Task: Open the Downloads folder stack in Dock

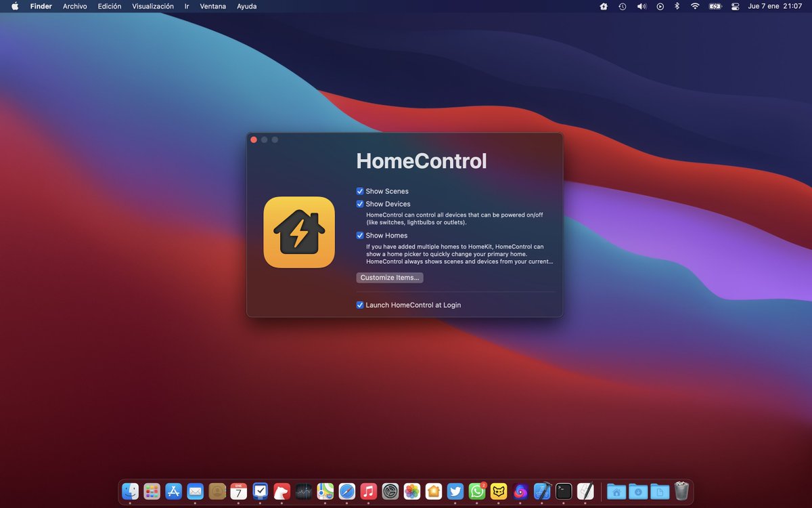Action: pyautogui.click(x=638, y=491)
